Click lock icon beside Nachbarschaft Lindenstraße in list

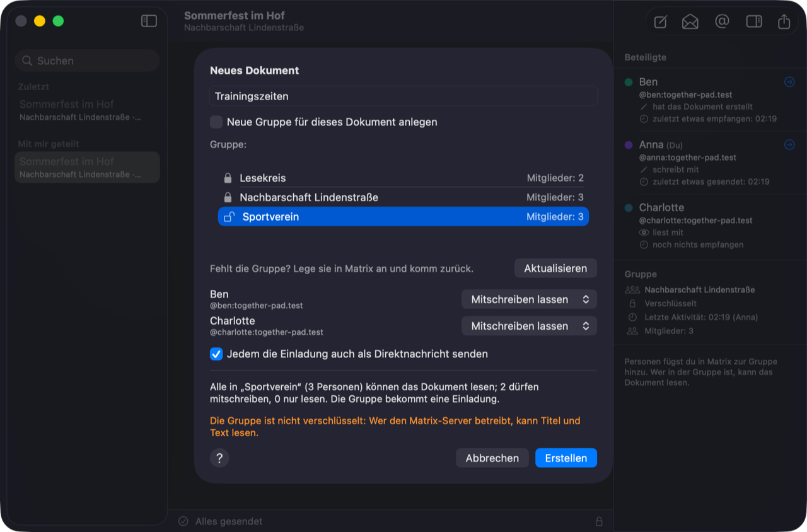click(x=228, y=197)
